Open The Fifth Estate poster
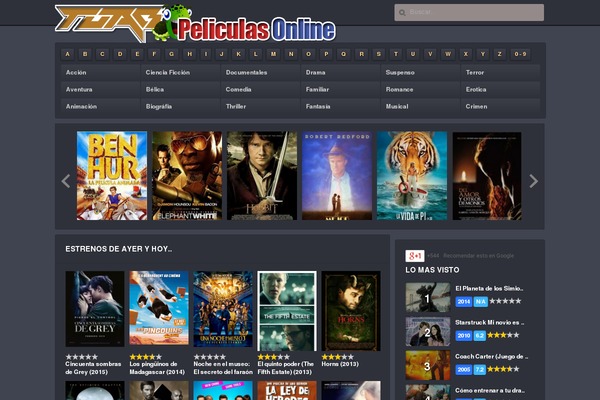600x400 pixels. [287, 311]
